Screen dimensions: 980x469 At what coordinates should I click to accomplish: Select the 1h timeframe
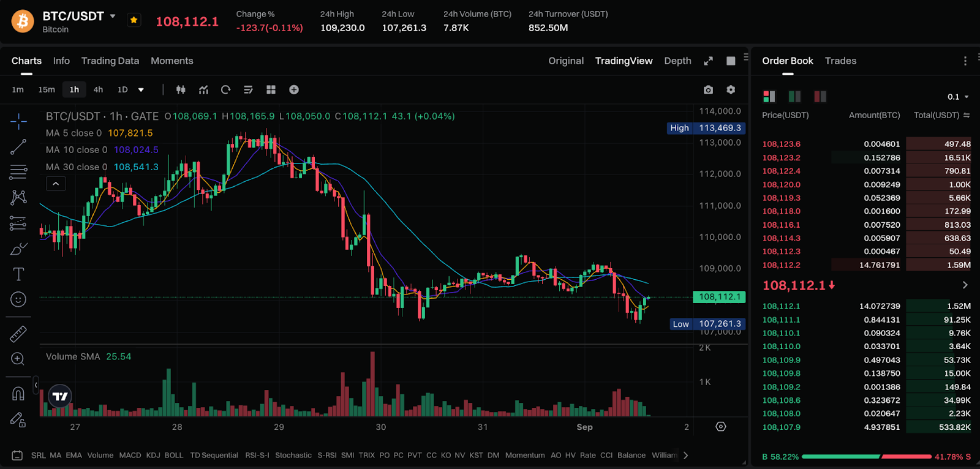tap(74, 89)
